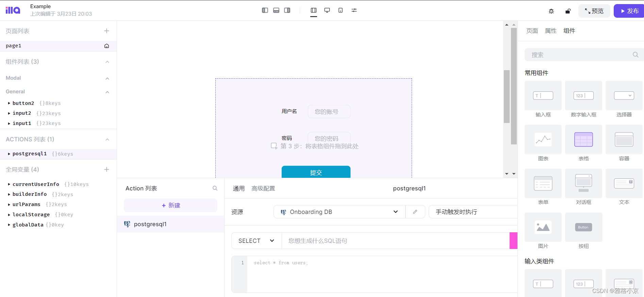Expand builderInfo variable
Image resolution: width=644 pixels, height=297 pixels.
coord(9,194)
